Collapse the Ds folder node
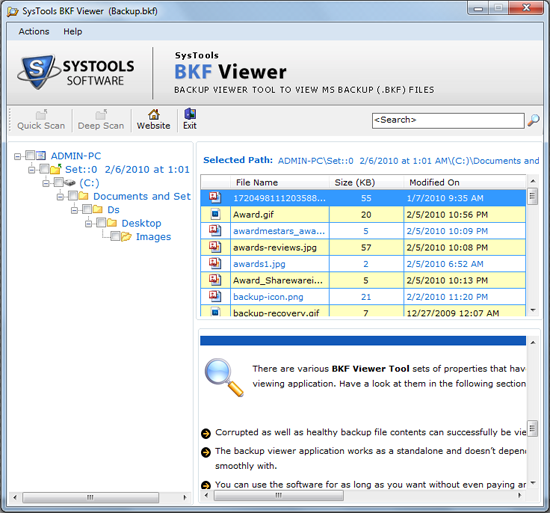 click(x=74, y=210)
